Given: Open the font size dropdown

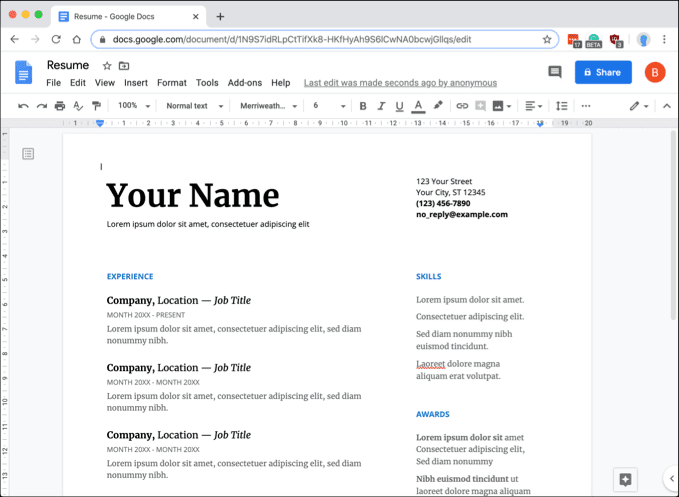Looking at the screenshot, I should click(x=329, y=106).
